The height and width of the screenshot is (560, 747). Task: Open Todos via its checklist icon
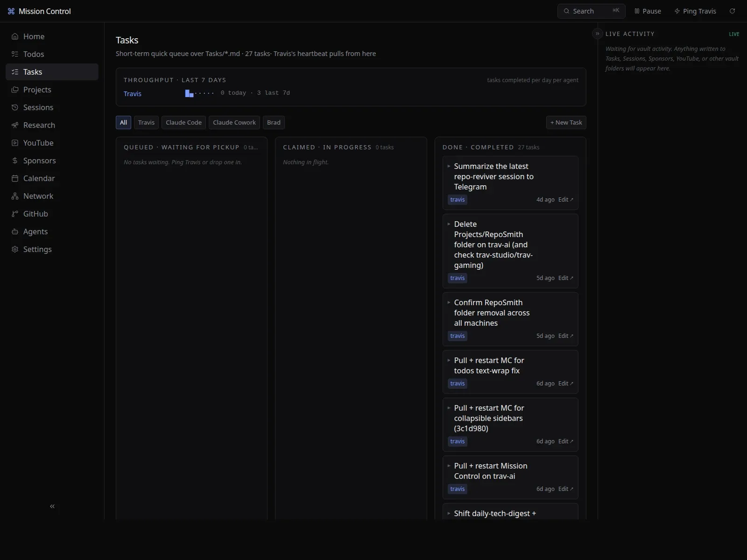pyautogui.click(x=15, y=54)
